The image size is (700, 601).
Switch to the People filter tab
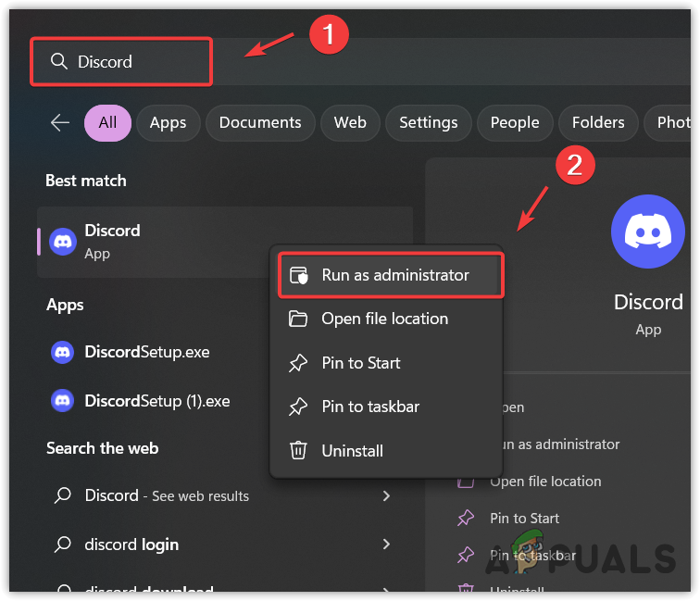[515, 123]
